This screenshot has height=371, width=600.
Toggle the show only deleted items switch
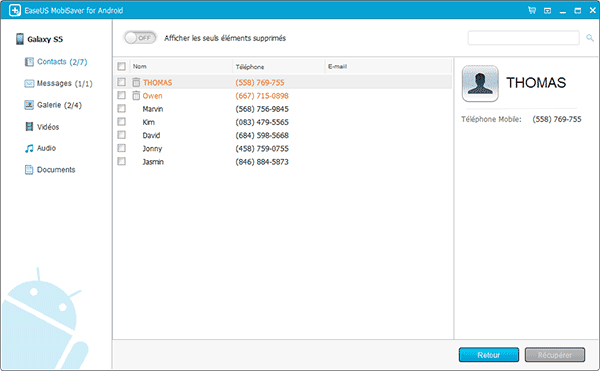click(140, 38)
